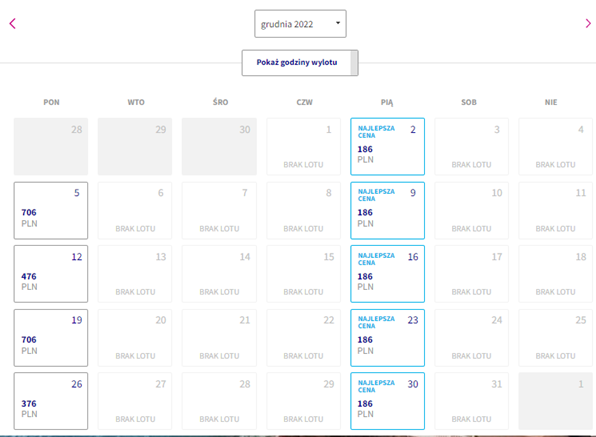The image size is (596, 437).
Task: Click the PIĄ weekday column header
Action: (x=387, y=102)
